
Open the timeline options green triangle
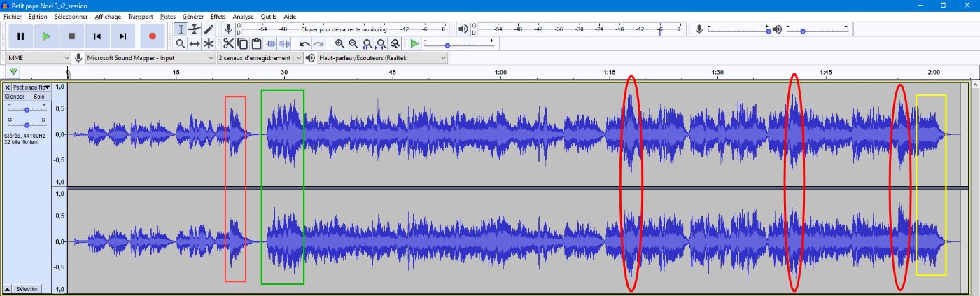tap(14, 72)
